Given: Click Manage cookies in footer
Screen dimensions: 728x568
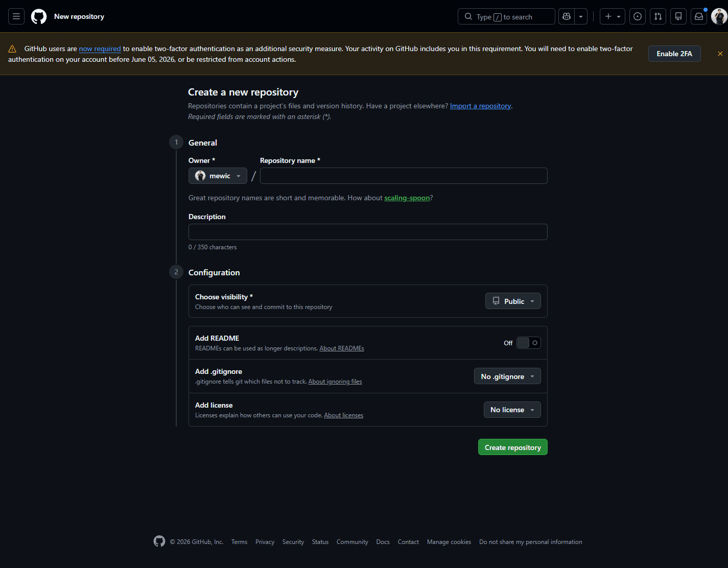Looking at the screenshot, I should (x=449, y=542).
